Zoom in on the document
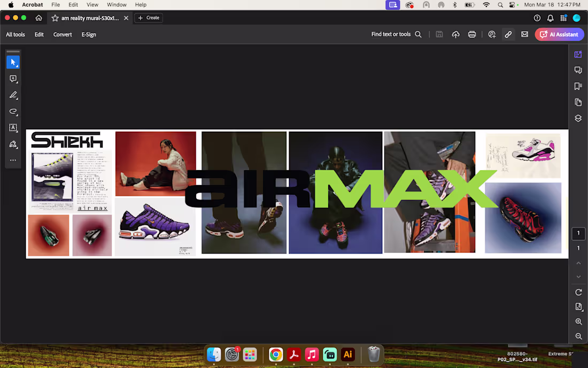This screenshot has width=588, height=368. tap(578, 321)
